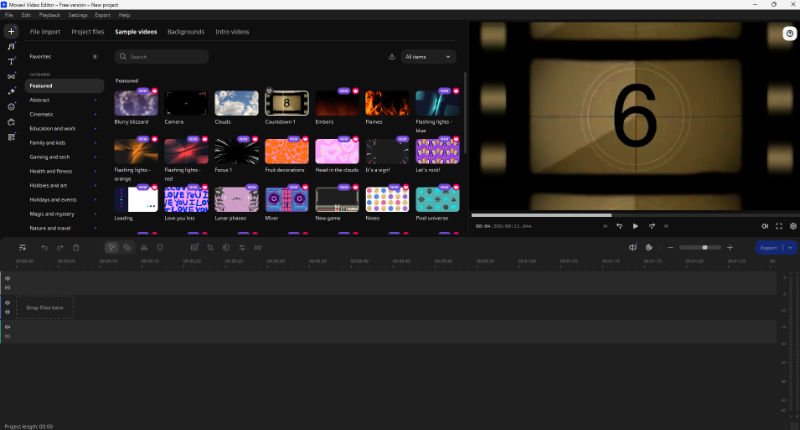This screenshot has height=430, width=800.
Task: Open the Playback menu
Action: click(49, 15)
